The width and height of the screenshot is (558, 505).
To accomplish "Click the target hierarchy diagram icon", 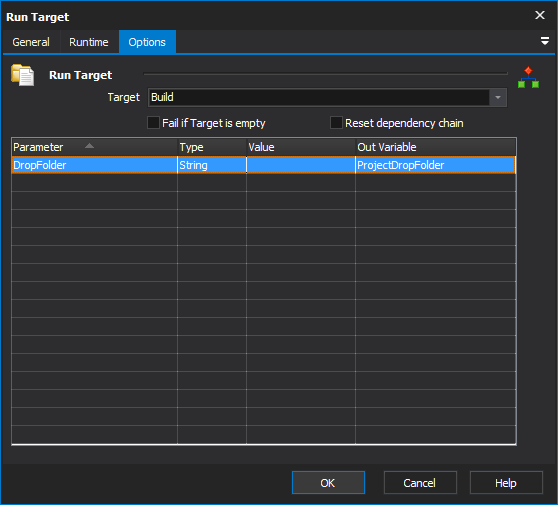I will point(528,77).
